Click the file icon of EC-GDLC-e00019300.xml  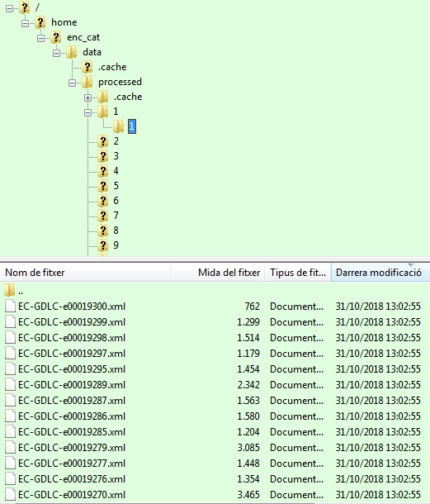10,307
